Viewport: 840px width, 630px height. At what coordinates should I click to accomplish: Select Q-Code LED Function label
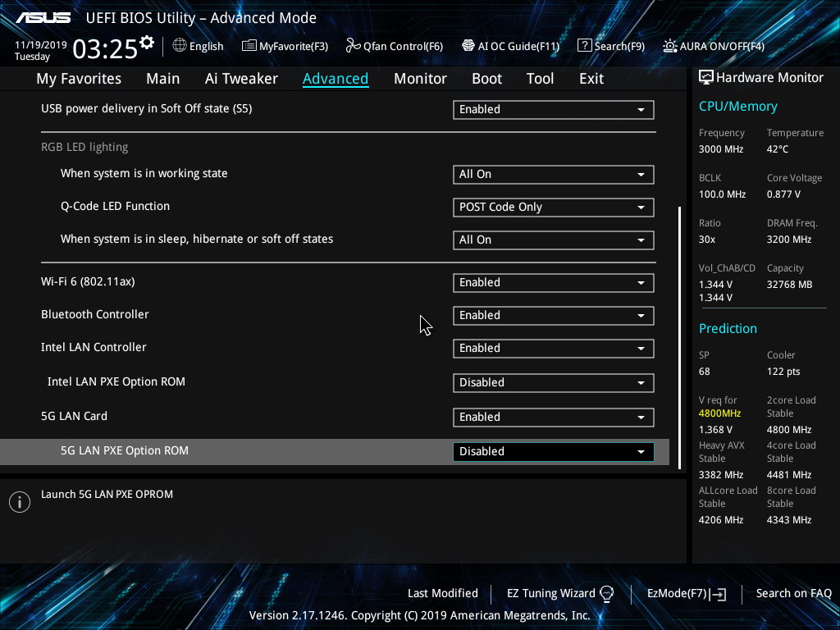tap(115, 206)
